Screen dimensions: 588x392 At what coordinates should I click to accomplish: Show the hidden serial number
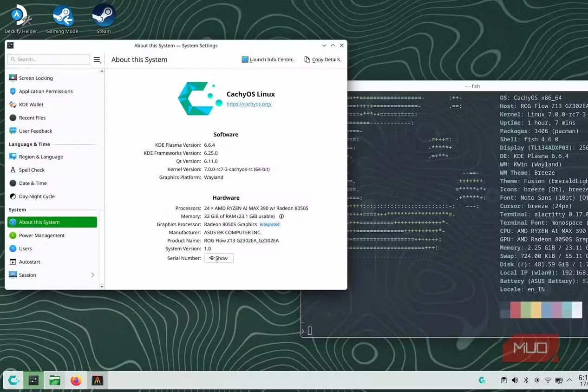pyautogui.click(x=219, y=258)
